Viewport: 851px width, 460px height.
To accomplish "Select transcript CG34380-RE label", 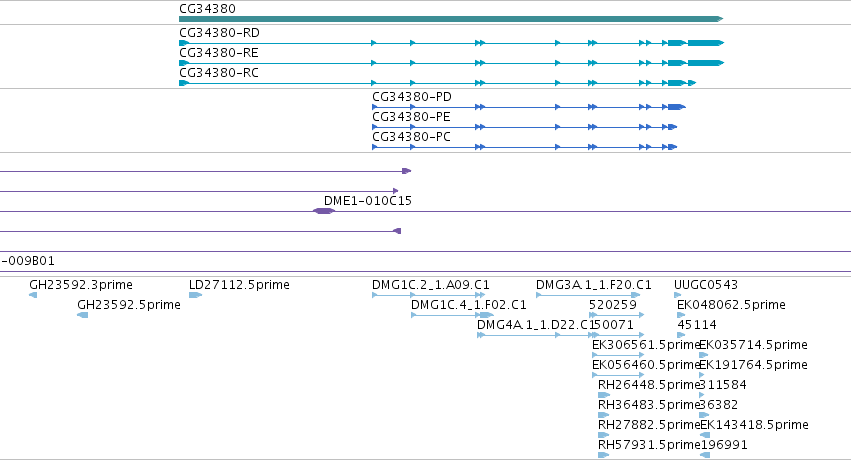I will click(x=219, y=53).
